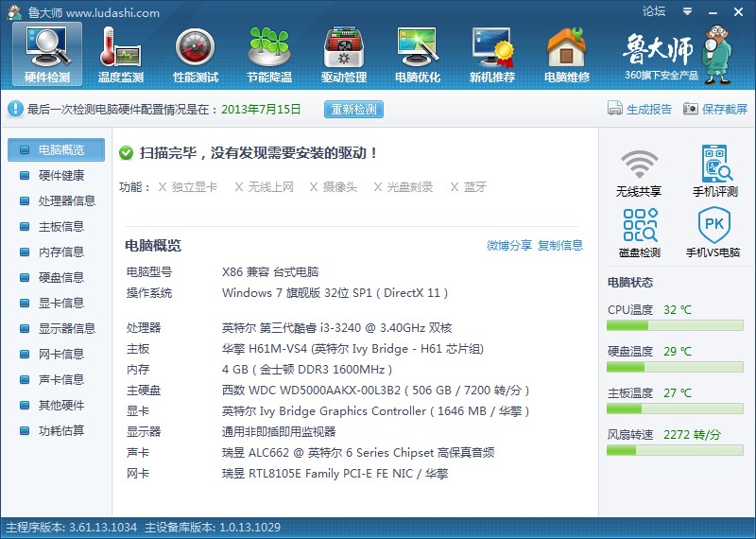
Task: Click the 摄像头 feature indicator
Action: coord(334,186)
